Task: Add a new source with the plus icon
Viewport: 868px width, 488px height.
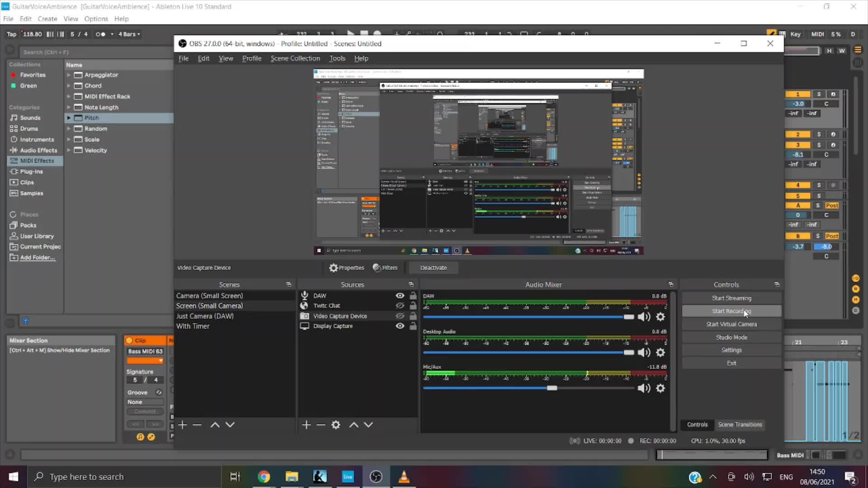Action: [x=307, y=425]
